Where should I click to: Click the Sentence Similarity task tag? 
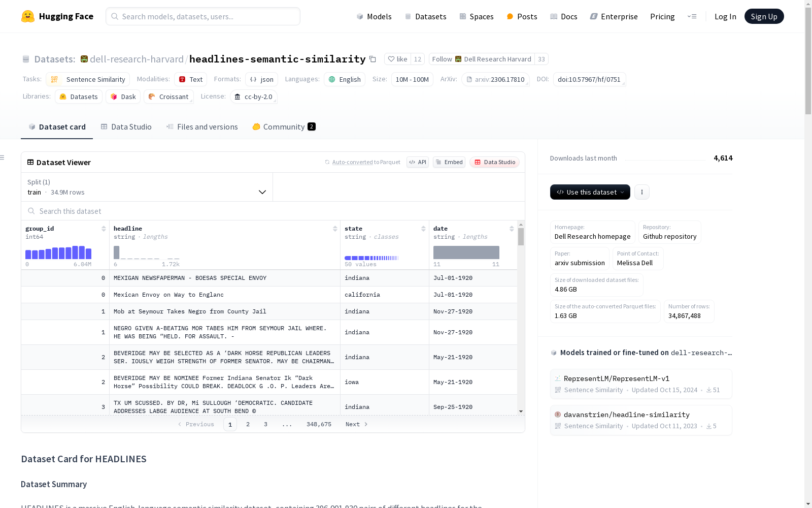tap(88, 79)
